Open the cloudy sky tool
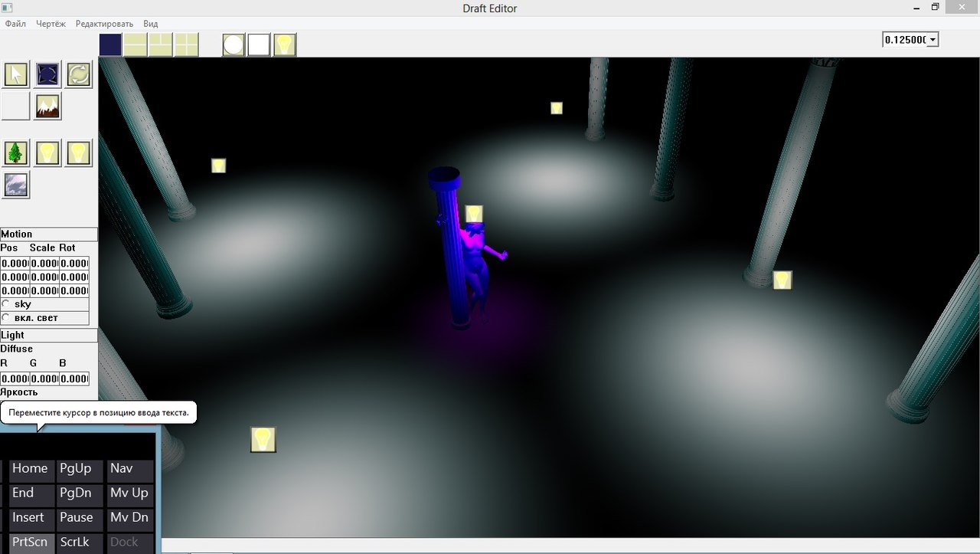The height and width of the screenshot is (554, 980). click(x=16, y=185)
